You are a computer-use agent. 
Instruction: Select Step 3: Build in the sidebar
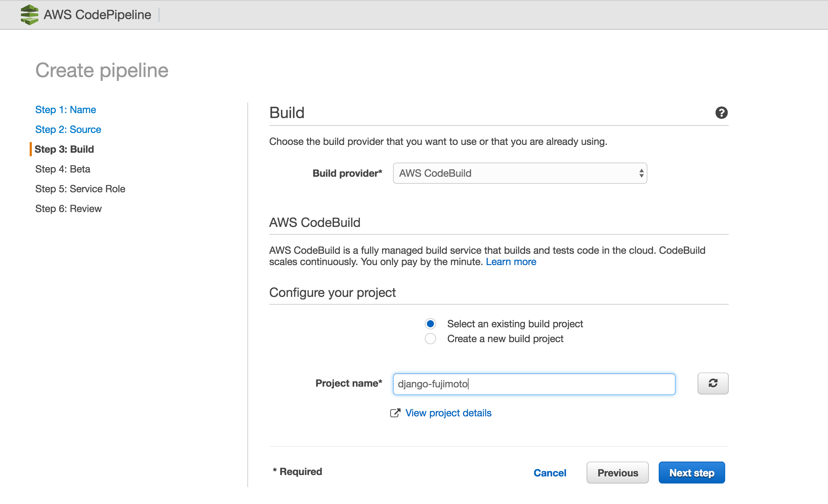64,149
